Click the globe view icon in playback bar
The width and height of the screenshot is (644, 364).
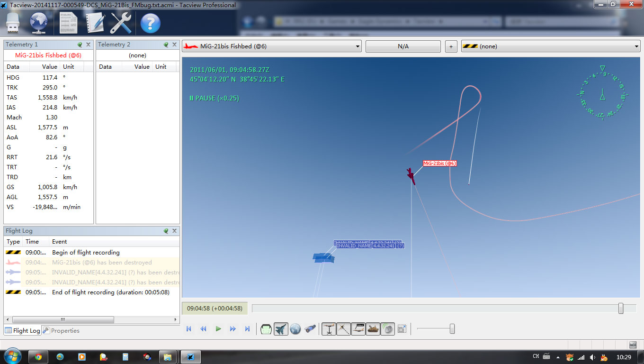(x=295, y=329)
